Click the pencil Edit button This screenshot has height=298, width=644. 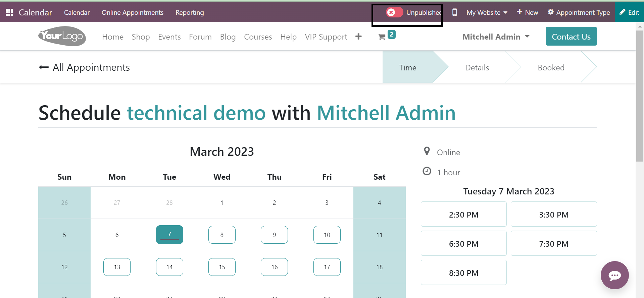point(629,12)
